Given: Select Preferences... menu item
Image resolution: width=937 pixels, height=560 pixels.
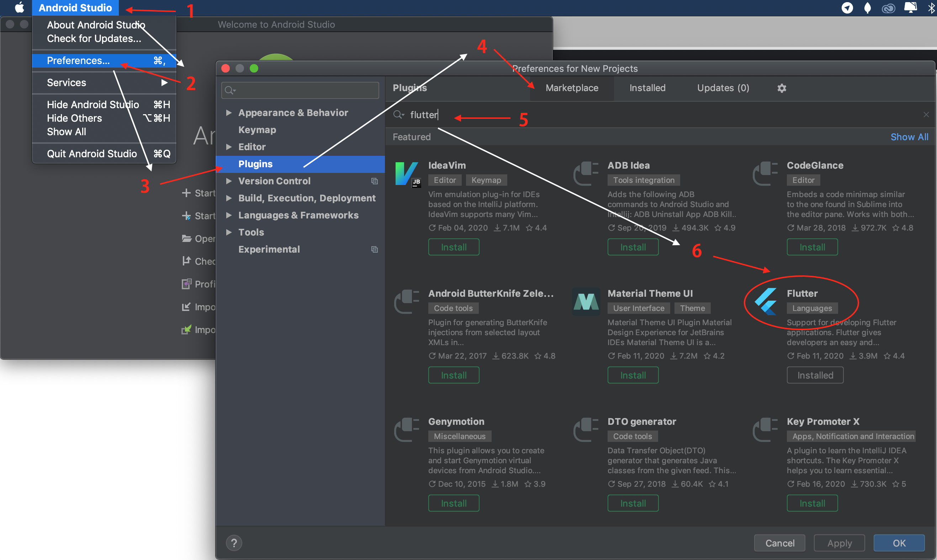Looking at the screenshot, I should point(104,60).
